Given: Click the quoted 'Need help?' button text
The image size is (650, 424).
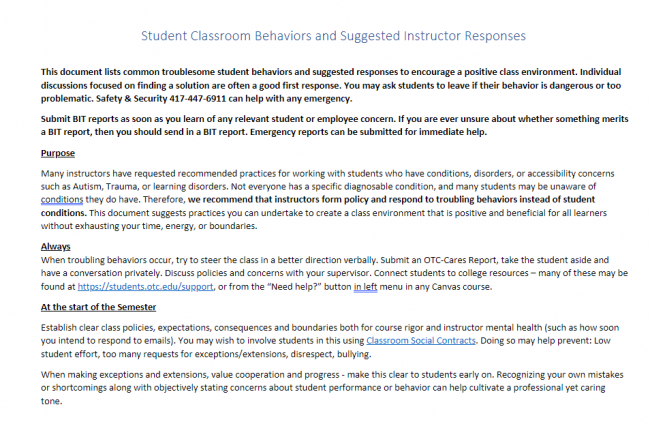Looking at the screenshot, I should coord(300,288).
